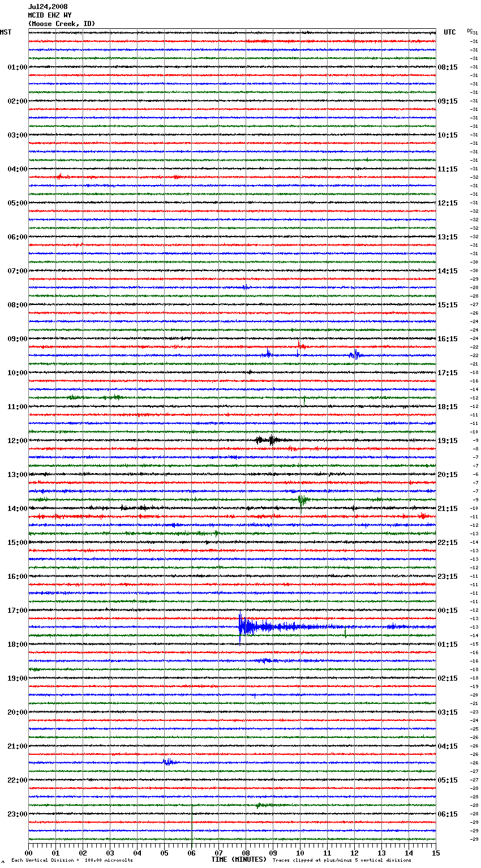481x868 pixels.
Task: Select the 07:00 MST time label
Action: [18, 271]
